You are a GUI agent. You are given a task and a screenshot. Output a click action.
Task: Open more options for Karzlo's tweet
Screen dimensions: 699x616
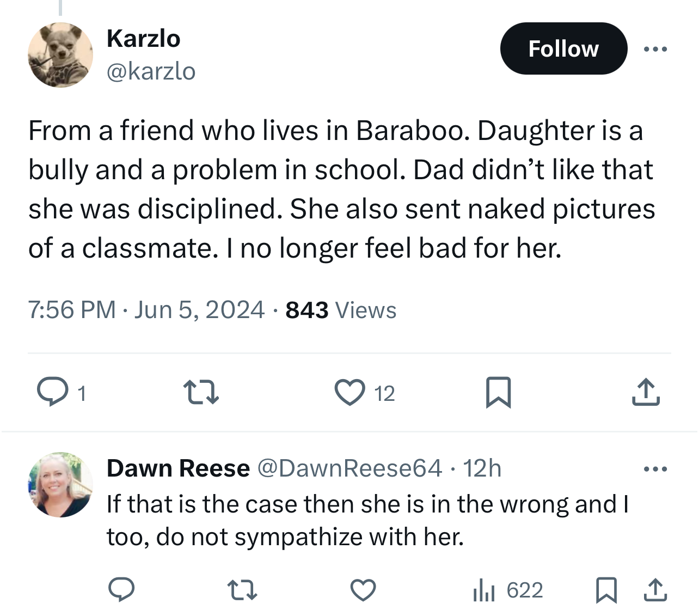point(655,50)
